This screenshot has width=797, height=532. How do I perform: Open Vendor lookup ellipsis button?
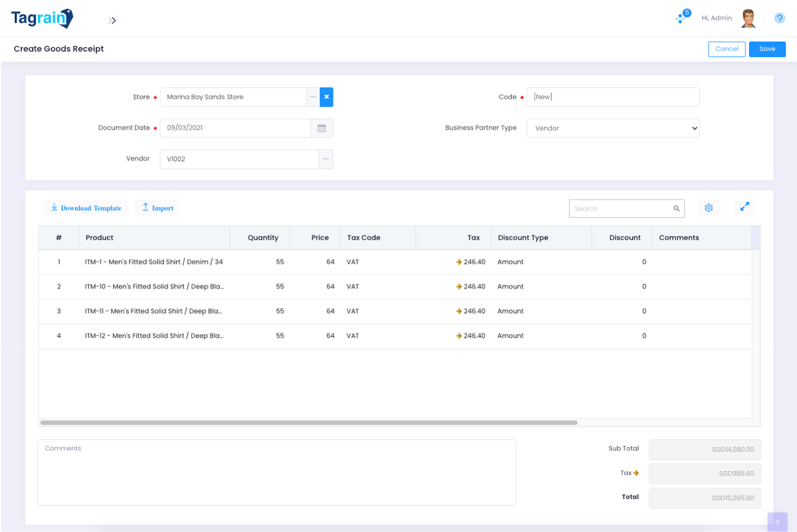coord(326,159)
